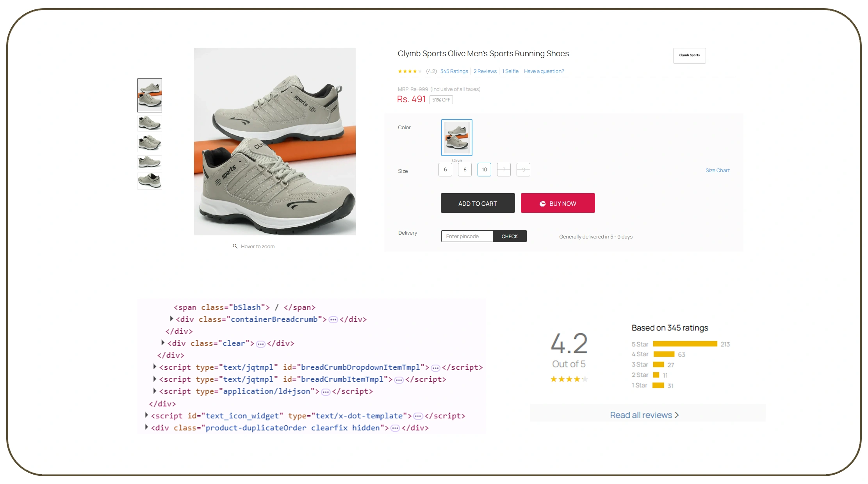Image resolution: width=868 pixels, height=484 pixels.
Task: Click the fourth star under the product title
Action: (415, 71)
